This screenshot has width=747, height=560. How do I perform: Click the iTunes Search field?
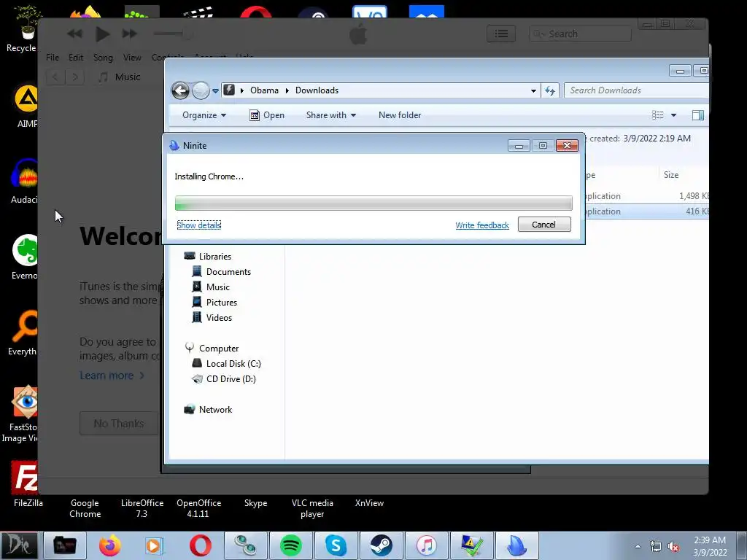[x=580, y=34]
